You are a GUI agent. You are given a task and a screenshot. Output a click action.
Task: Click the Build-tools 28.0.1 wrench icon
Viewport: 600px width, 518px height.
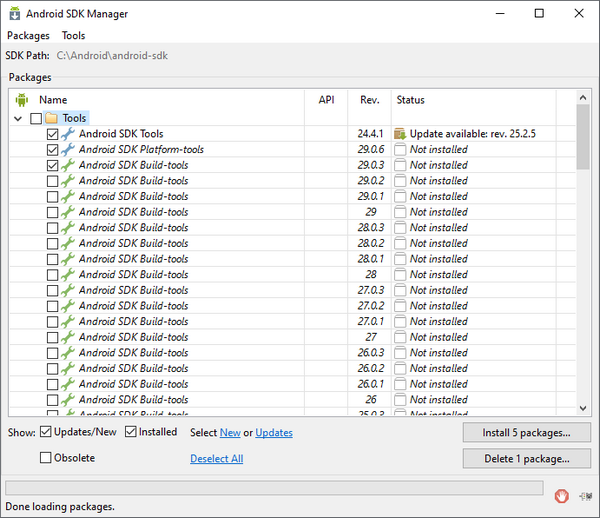tap(68, 259)
